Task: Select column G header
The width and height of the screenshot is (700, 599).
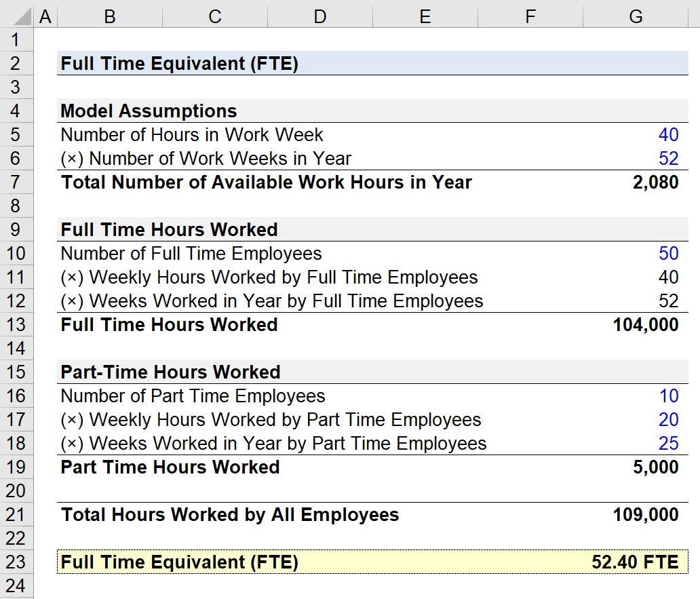Action: point(636,16)
